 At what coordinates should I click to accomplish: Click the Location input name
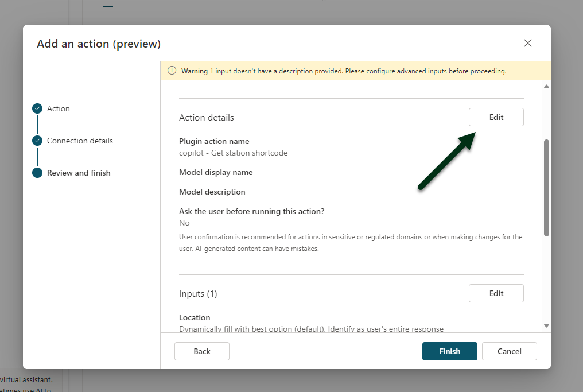click(195, 317)
